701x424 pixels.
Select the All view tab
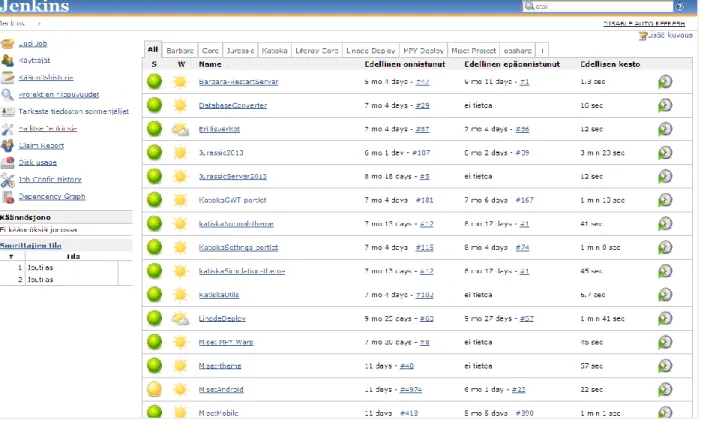point(153,49)
